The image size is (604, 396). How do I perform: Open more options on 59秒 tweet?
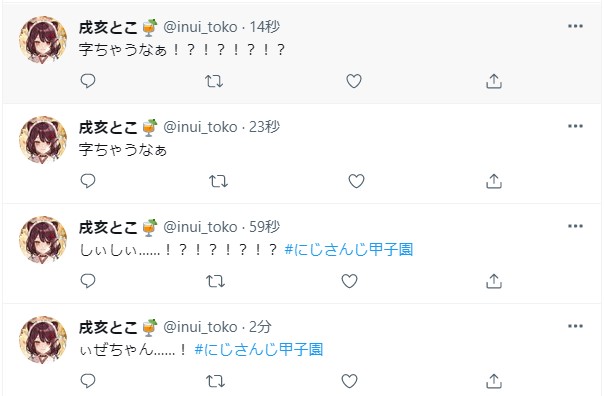pos(575,226)
